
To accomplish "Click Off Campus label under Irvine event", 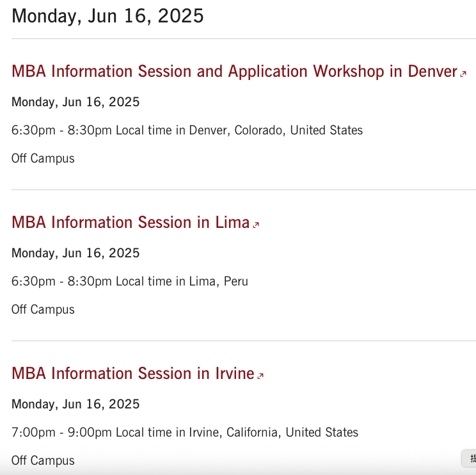I will (43, 460).
